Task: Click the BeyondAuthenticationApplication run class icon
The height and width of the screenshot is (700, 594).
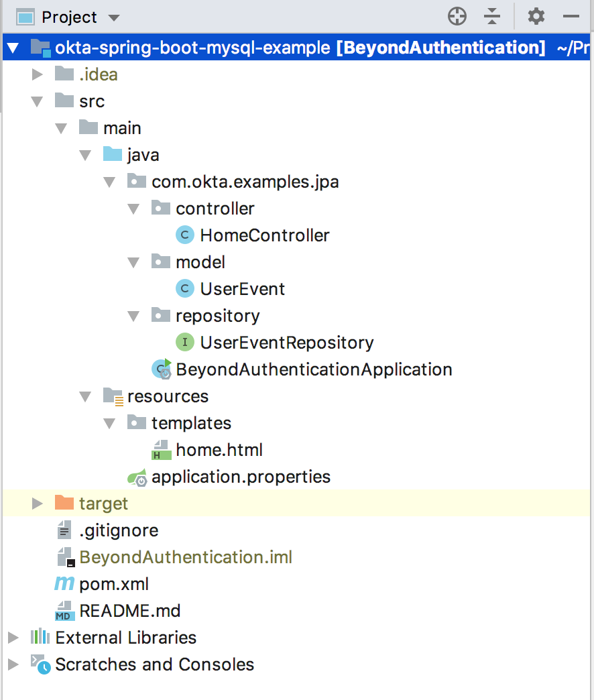Action: tap(161, 369)
